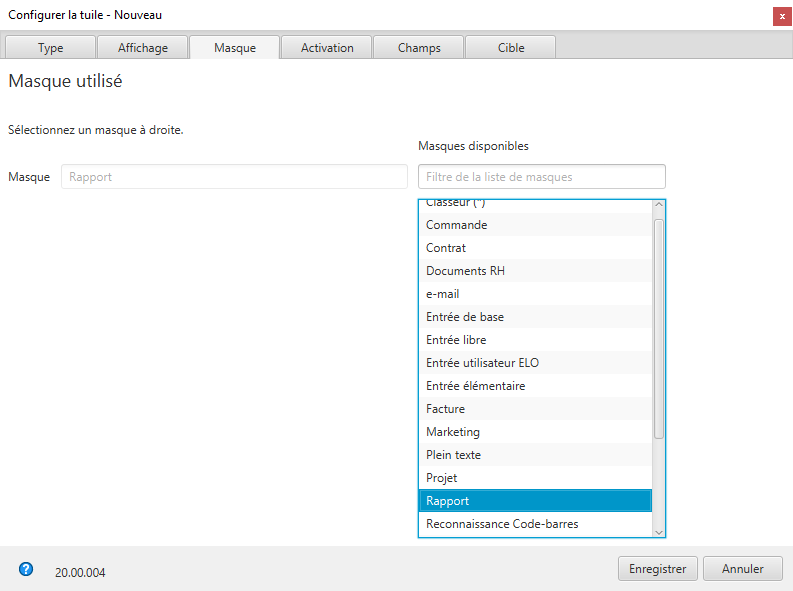Click the mask list filter field
This screenshot has height=591, width=793.
[542, 176]
